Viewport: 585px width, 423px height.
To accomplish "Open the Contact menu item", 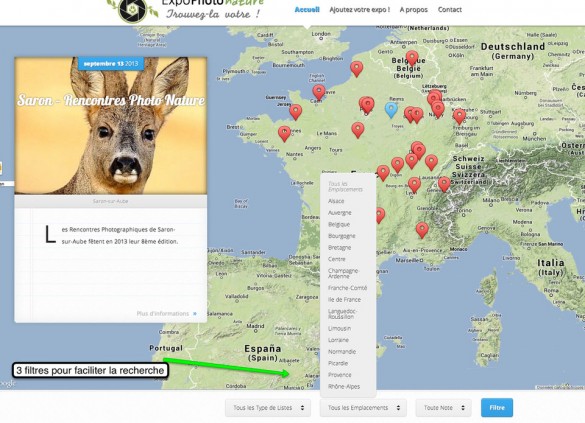I will (x=450, y=10).
